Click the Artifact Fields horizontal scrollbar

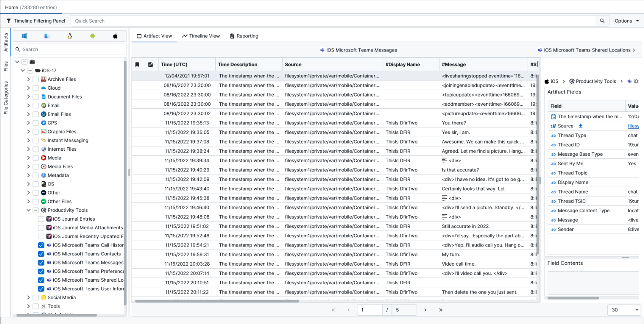(x=573, y=298)
